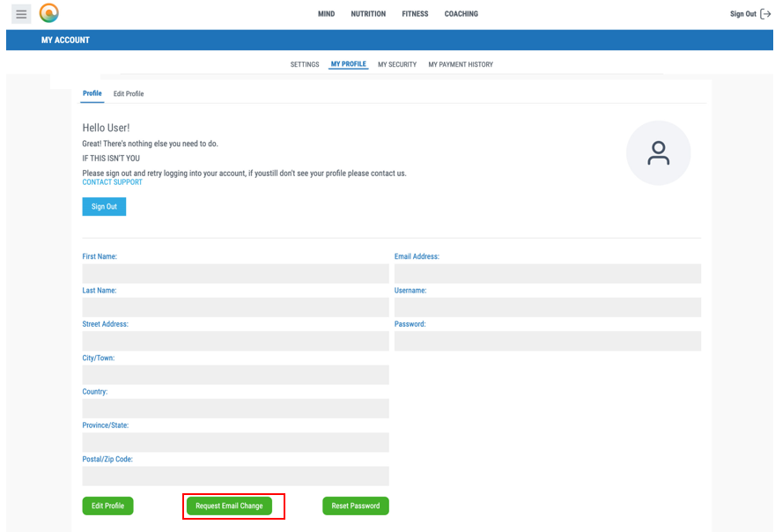Click the user avatar placeholder icon
This screenshot has width=775, height=532.
pos(658,153)
